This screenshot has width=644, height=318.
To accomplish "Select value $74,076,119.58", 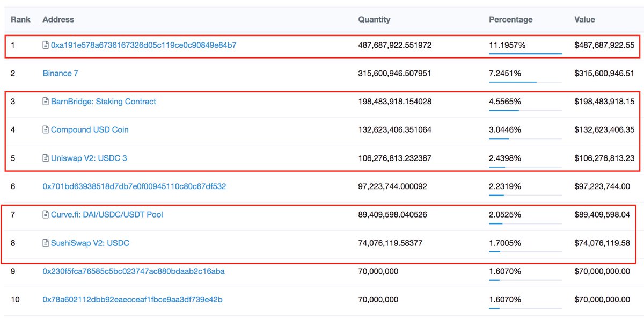I will coord(602,243).
